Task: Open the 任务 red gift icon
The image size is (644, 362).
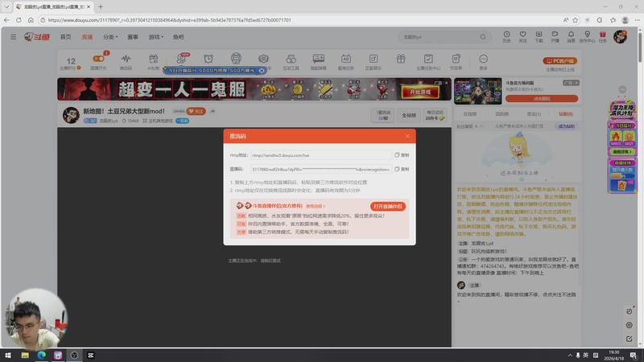Action: [602, 37]
